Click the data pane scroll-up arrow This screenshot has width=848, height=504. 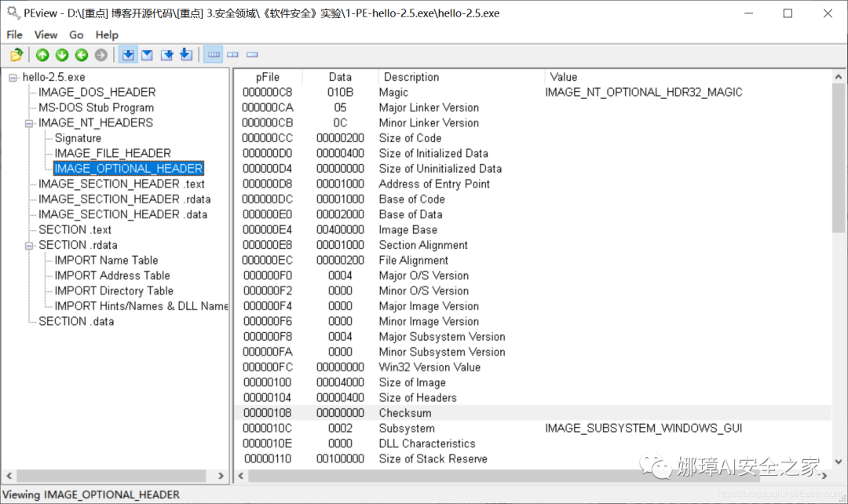point(839,77)
